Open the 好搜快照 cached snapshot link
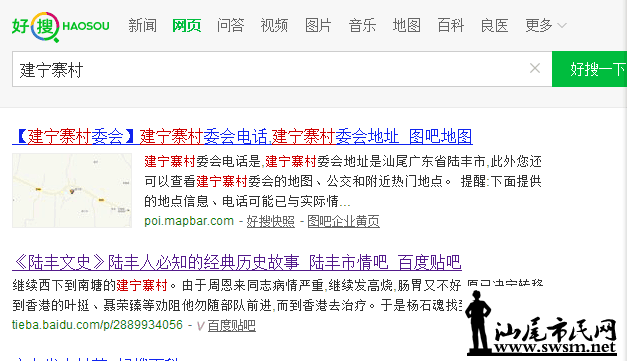Image resolution: width=627 pixels, height=361 pixels. coord(271,221)
